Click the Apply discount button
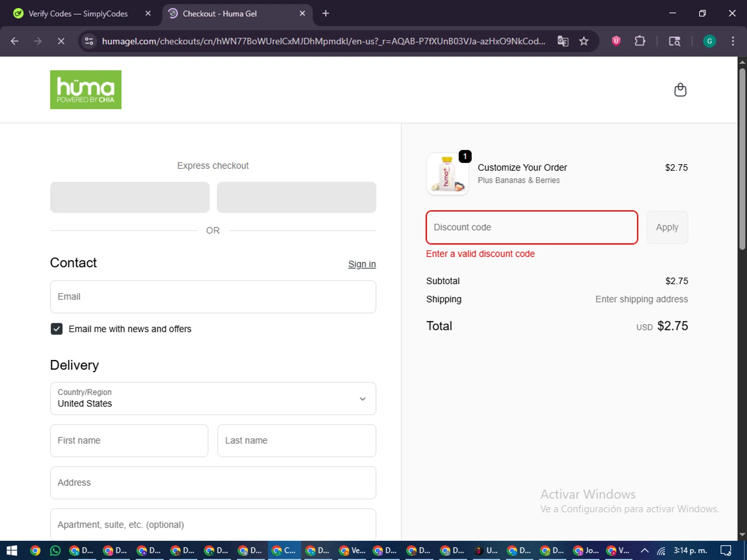Image resolution: width=747 pixels, height=560 pixels. pyautogui.click(x=667, y=227)
